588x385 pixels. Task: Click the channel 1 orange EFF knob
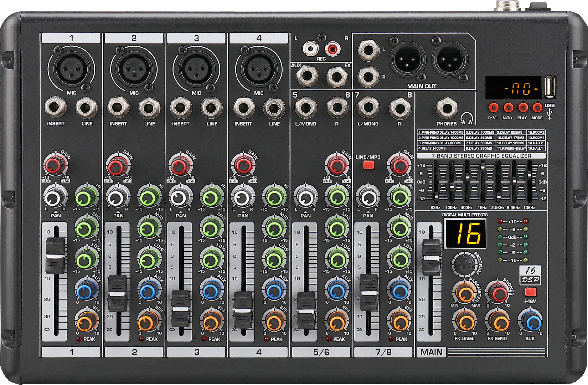(x=86, y=323)
